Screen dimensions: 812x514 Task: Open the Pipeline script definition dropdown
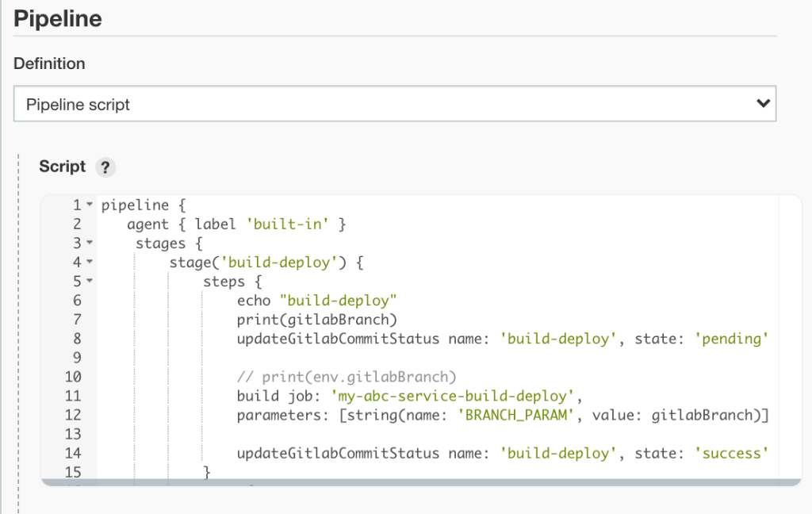coord(394,104)
